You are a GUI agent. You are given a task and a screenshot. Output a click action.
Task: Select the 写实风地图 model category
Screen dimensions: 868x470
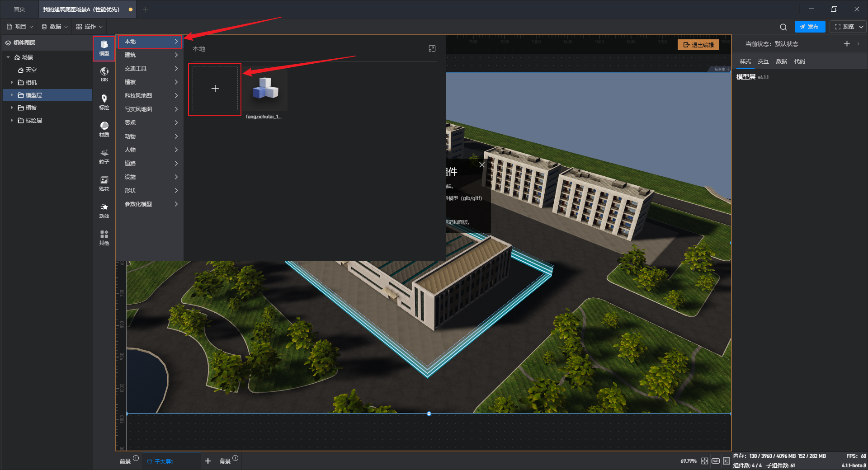click(151, 109)
